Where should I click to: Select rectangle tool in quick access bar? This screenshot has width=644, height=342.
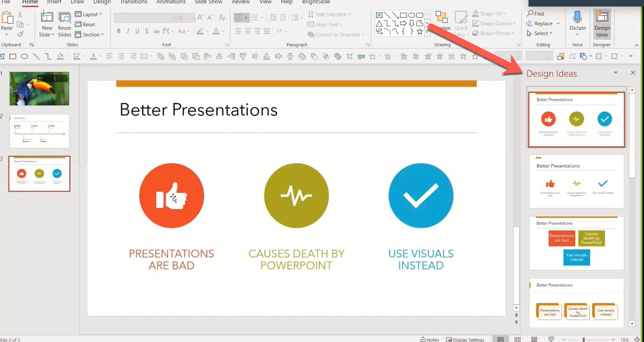13,56
